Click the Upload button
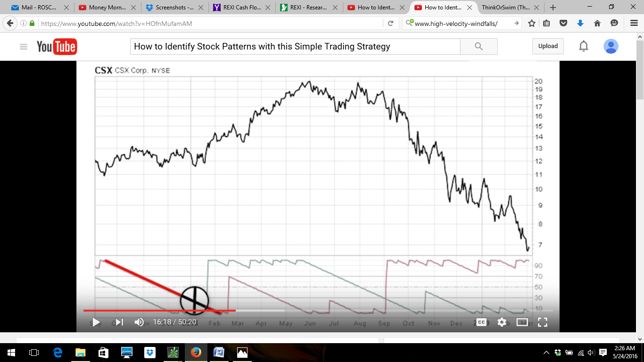 point(548,46)
